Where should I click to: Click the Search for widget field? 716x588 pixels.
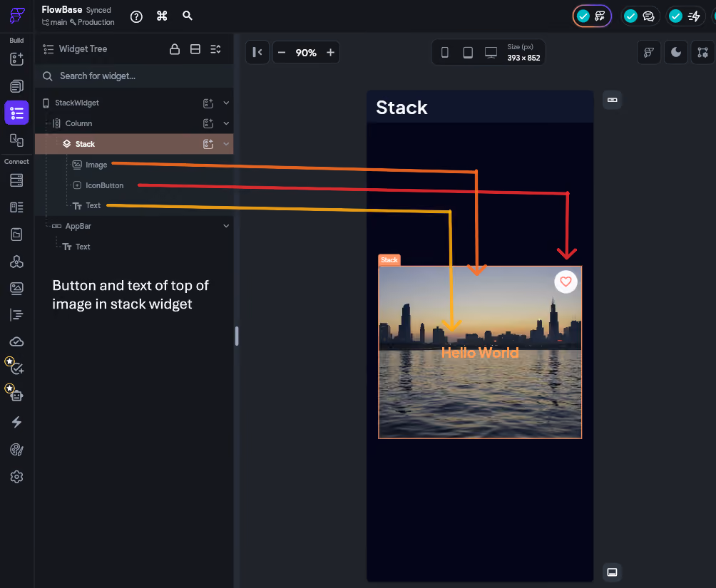pyautogui.click(x=134, y=76)
